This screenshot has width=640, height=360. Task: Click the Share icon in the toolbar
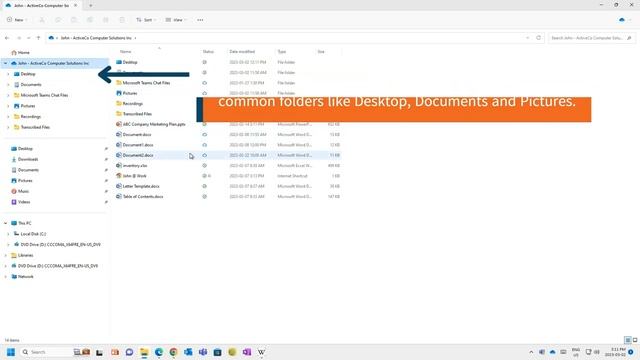pyautogui.click(x=106, y=20)
